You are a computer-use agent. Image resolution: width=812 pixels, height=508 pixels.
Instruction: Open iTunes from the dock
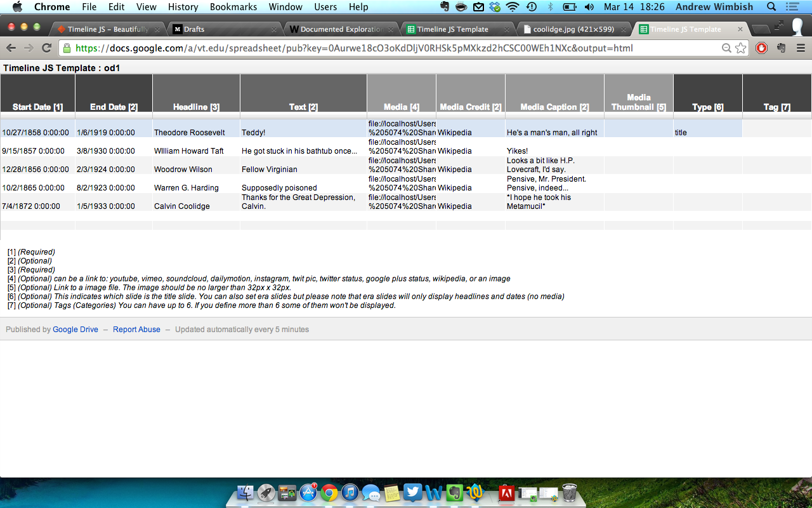350,492
